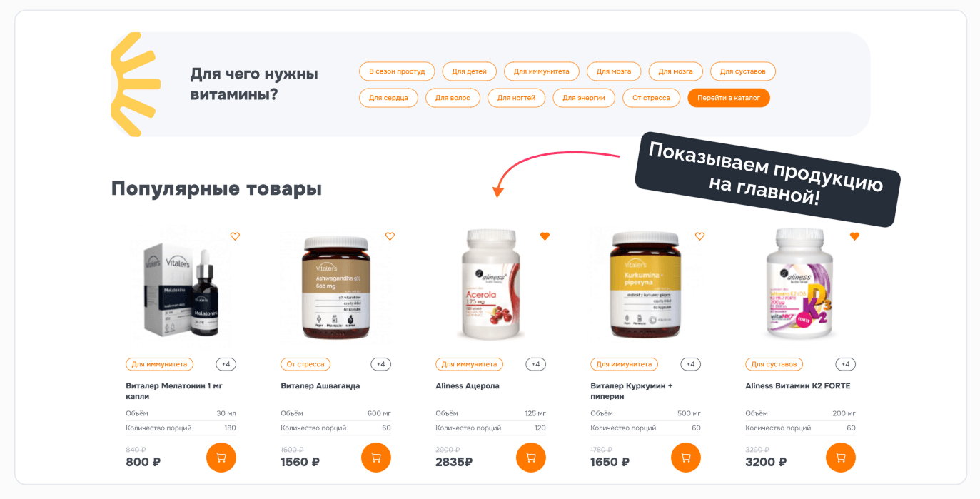Viewport: 980px width, 499px height.
Task: Click the Перейти в каталог button
Action: 729,98
